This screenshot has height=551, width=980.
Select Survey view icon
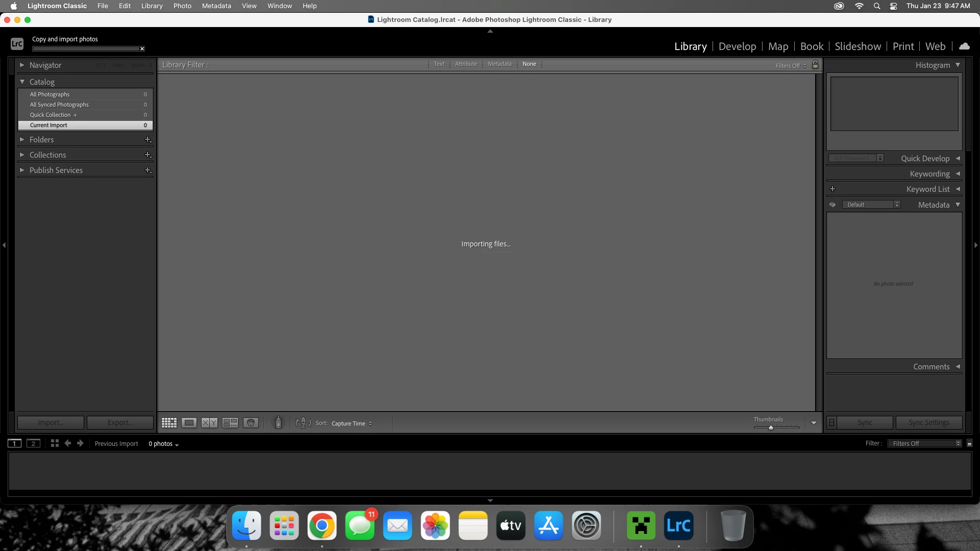[x=230, y=423]
